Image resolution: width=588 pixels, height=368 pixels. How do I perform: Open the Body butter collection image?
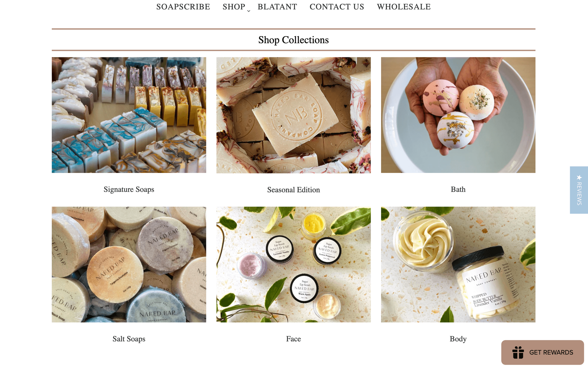pos(458,264)
